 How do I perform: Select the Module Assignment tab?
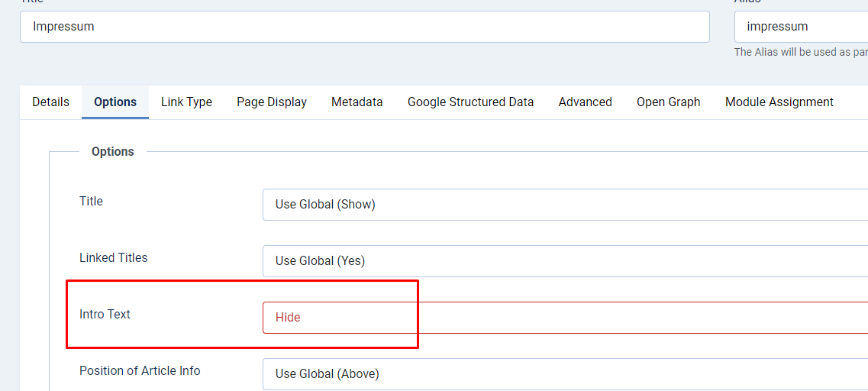(x=779, y=102)
